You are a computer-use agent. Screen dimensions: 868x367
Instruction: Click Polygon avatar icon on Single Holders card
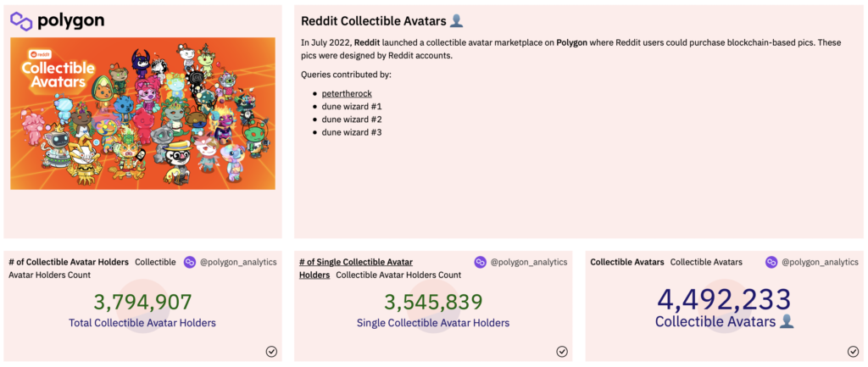481,262
